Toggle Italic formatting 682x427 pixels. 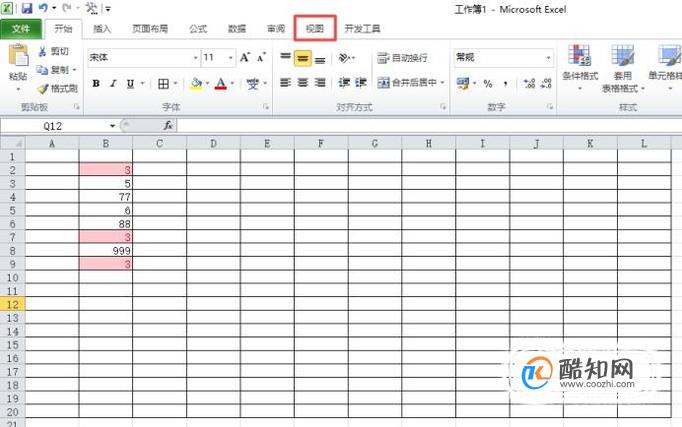tap(113, 83)
